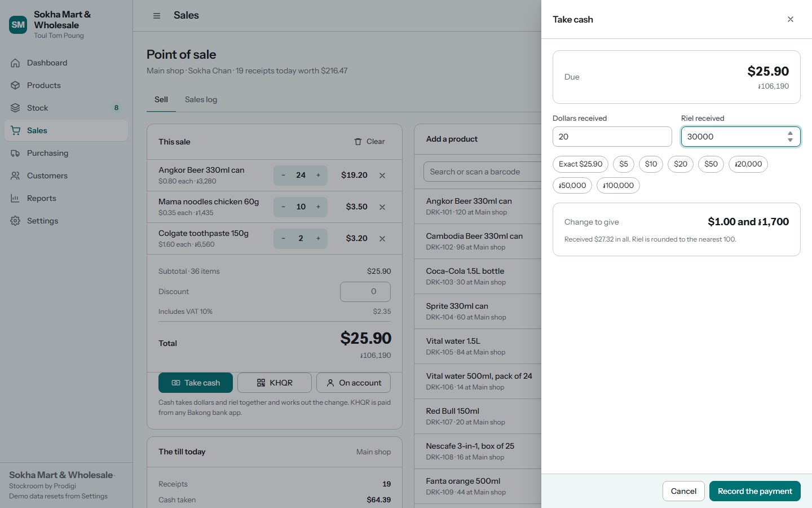Viewport: 812px width, 508px height.
Task: Click Take cash button in sale
Action: 196,383
